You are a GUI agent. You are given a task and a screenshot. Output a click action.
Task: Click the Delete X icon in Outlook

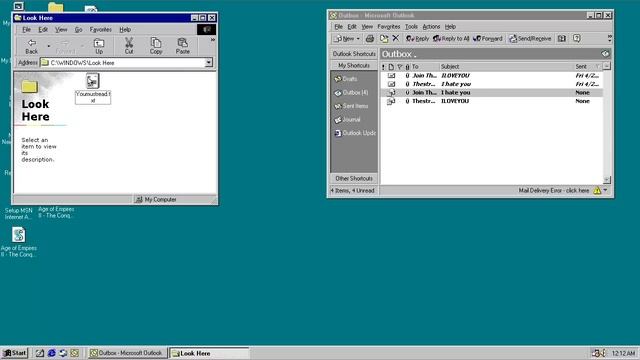[396, 38]
